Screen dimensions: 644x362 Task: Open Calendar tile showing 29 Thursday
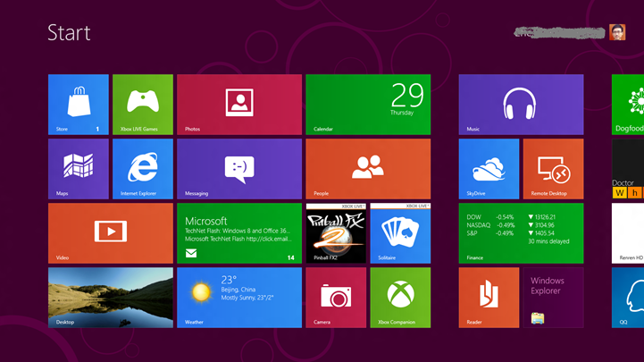(367, 104)
